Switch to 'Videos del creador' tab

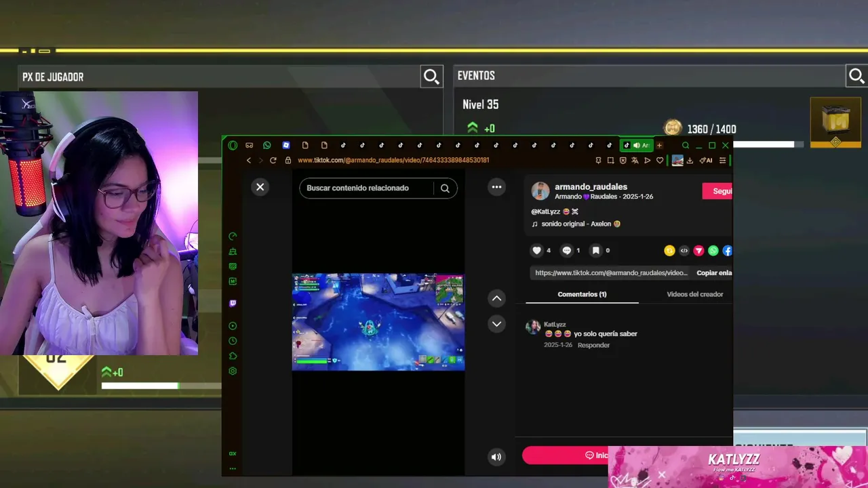point(695,294)
